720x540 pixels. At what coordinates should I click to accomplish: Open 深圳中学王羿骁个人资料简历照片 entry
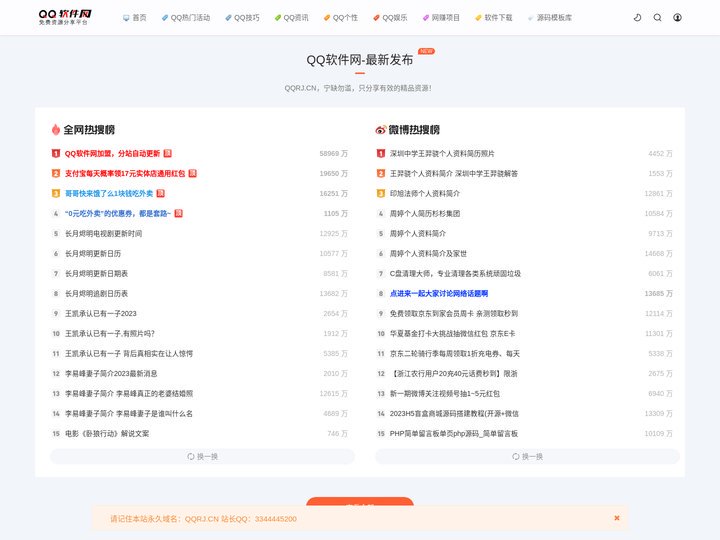pyautogui.click(x=442, y=153)
